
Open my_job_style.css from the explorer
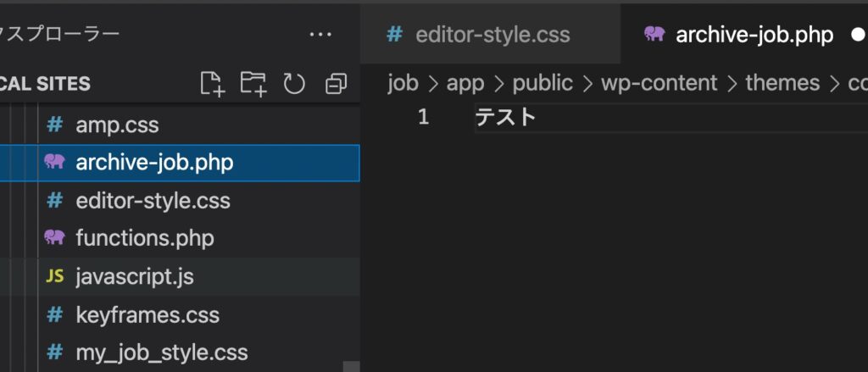click(161, 352)
